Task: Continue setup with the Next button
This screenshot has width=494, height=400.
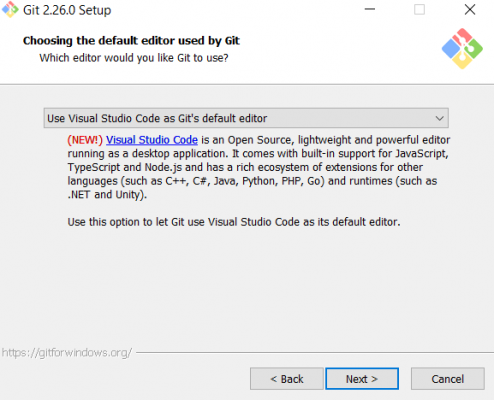Action: pyautogui.click(x=362, y=379)
